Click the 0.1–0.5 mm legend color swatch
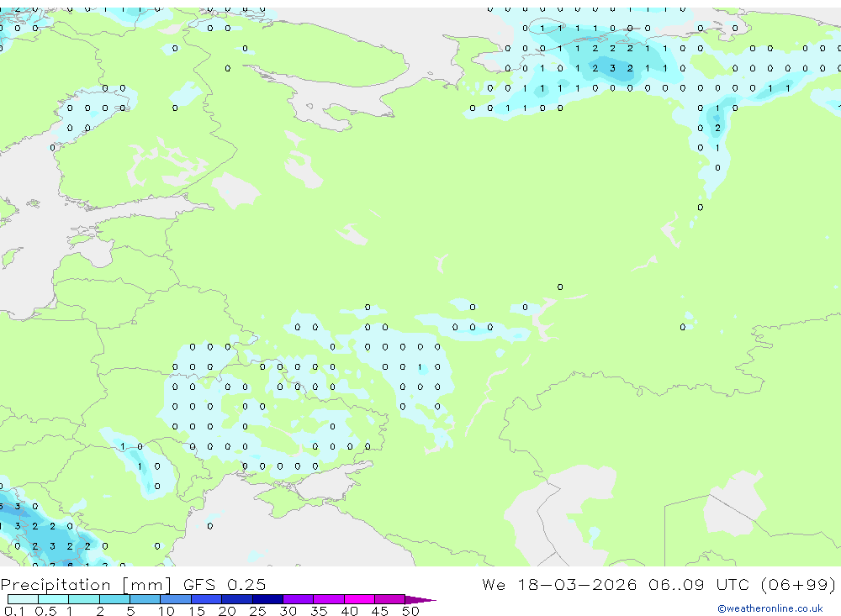Screen dimensions: 841x616 23,599
